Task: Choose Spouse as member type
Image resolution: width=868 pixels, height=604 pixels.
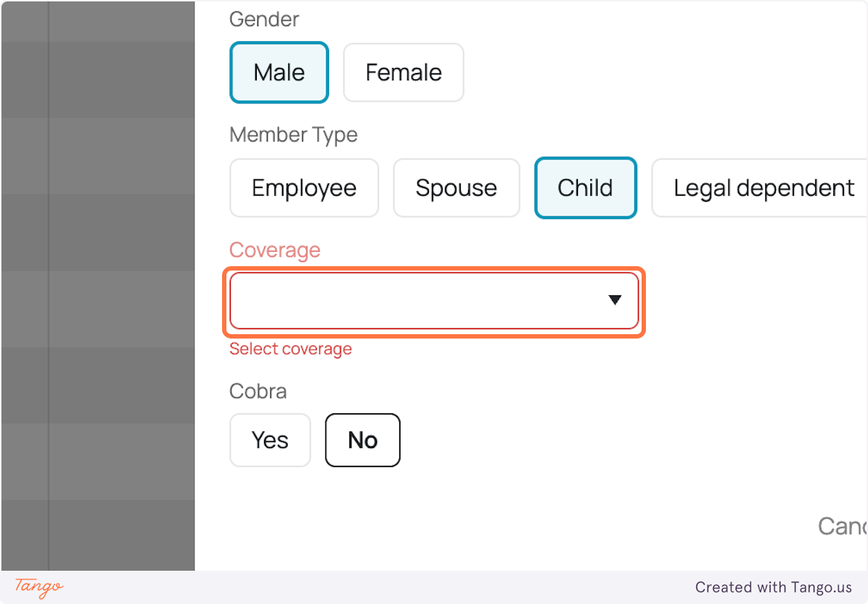Action: click(456, 187)
